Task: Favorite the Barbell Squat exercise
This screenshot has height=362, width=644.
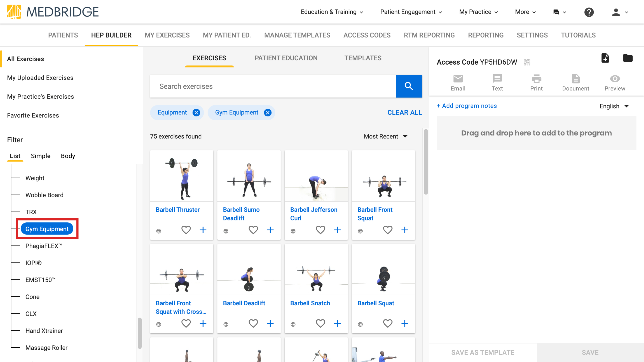Action: [x=388, y=323]
